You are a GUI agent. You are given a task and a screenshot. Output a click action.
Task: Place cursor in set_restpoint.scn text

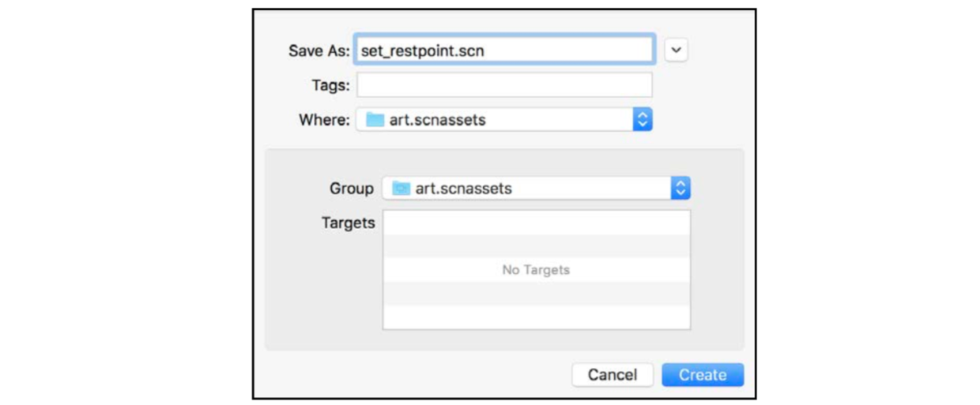[x=423, y=51]
